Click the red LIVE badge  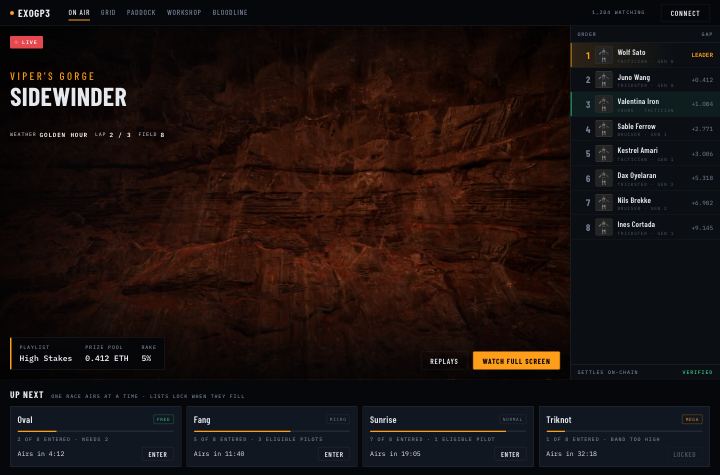pyautogui.click(x=27, y=42)
